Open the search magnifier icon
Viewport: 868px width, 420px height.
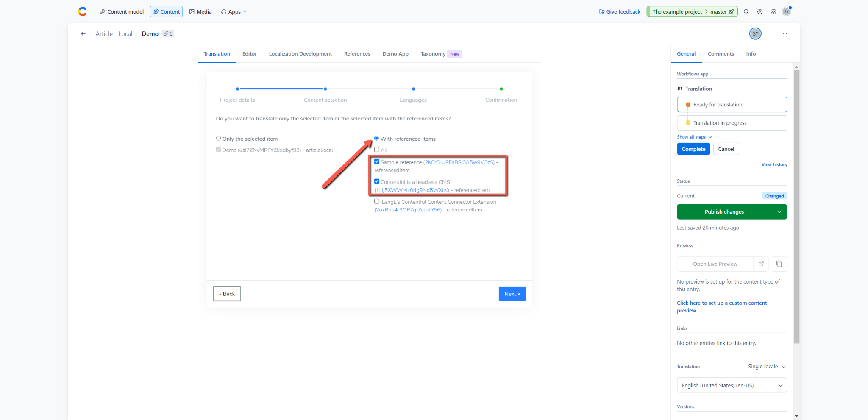pos(746,12)
